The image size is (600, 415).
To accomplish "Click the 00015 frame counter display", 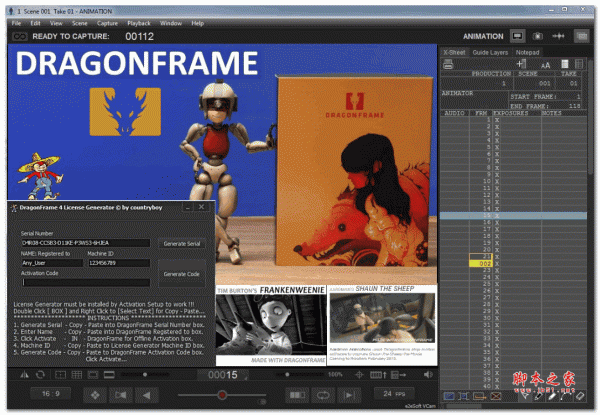I will [223, 375].
